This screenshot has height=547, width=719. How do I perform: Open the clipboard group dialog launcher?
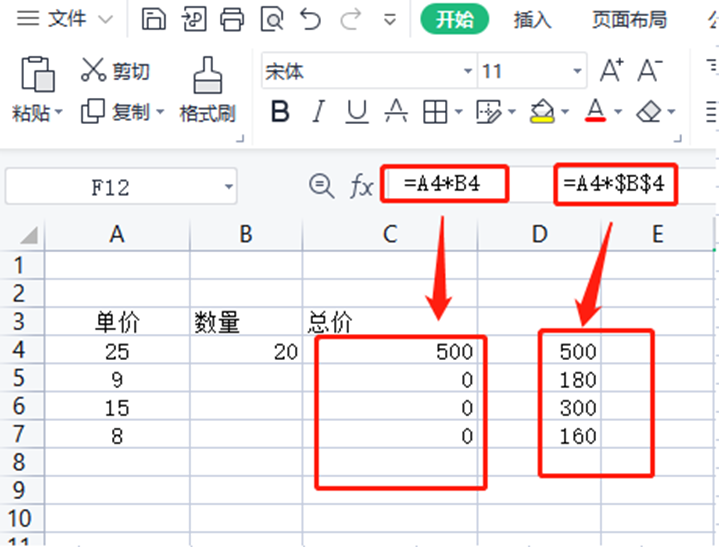(240, 138)
